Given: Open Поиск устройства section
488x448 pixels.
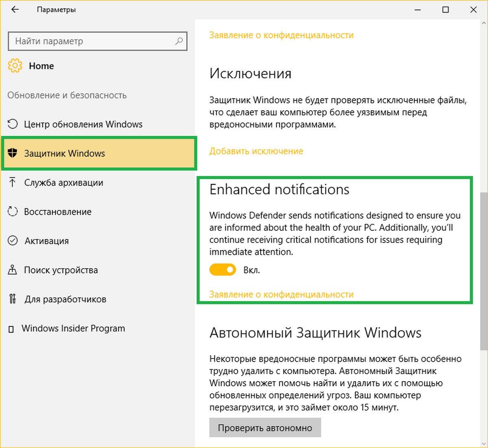Looking at the screenshot, I should coord(98,270).
